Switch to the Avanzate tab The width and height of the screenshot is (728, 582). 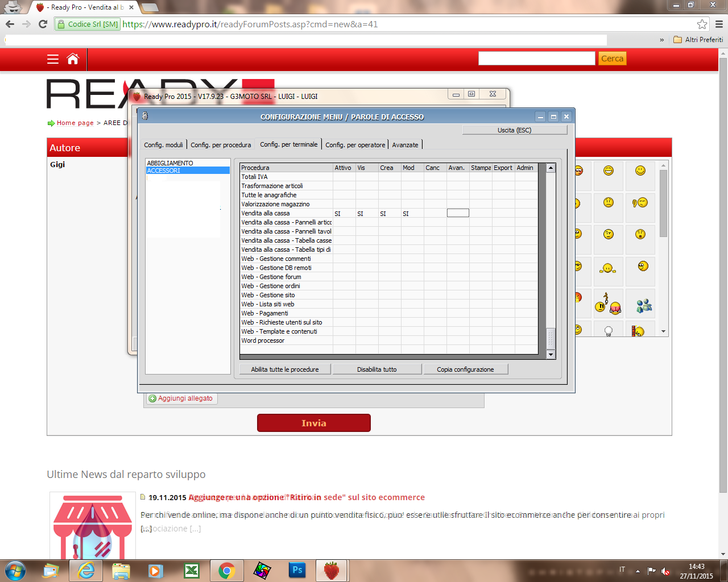pos(405,145)
